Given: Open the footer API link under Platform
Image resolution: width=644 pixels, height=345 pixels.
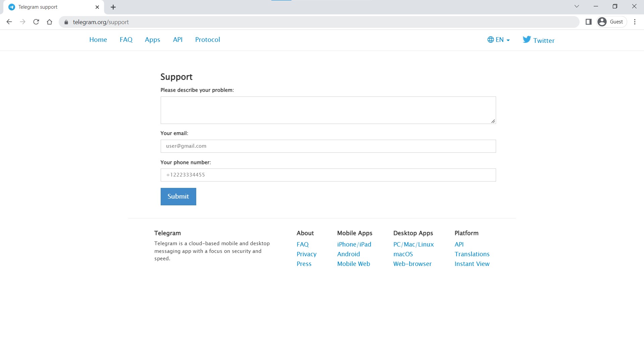Looking at the screenshot, I should pos(459,245).
